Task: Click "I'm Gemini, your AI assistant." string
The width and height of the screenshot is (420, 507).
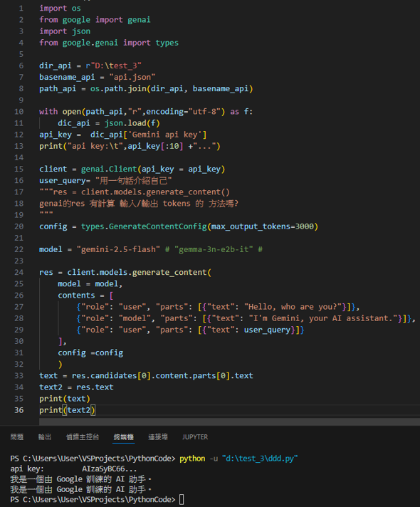Action: click(x=323, y=318)
